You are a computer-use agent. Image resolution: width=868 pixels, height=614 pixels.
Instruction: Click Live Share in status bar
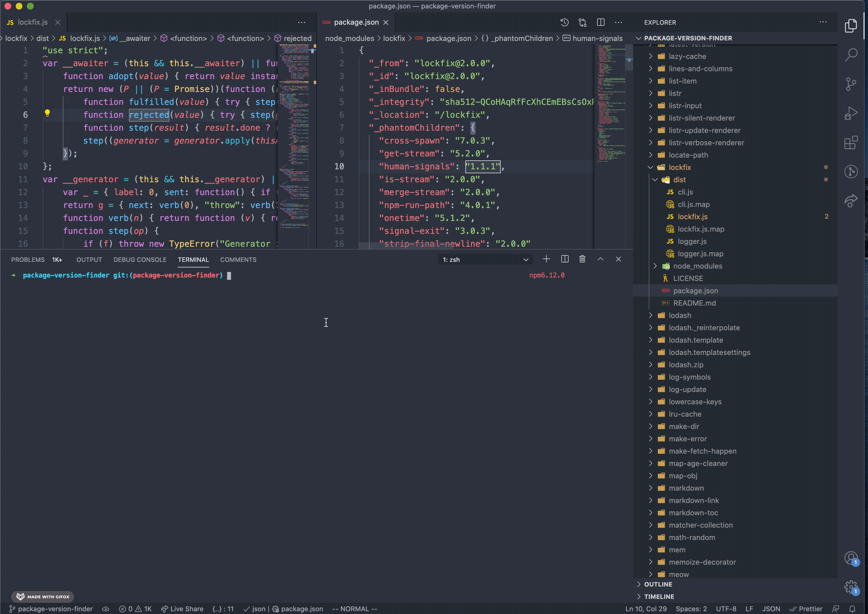point(182,609)
